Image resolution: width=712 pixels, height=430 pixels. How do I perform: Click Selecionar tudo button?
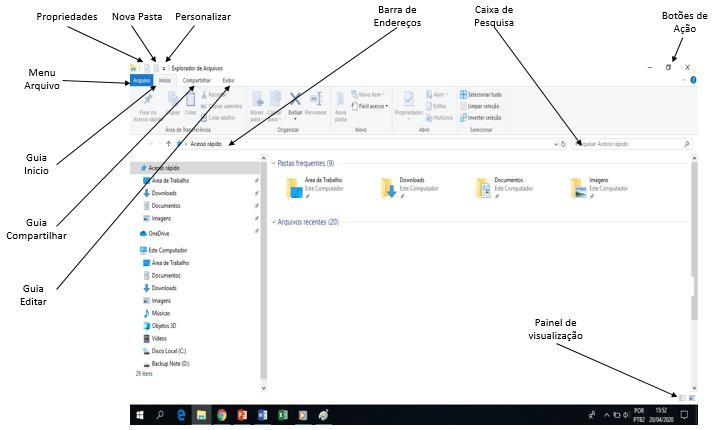point(481,94)
